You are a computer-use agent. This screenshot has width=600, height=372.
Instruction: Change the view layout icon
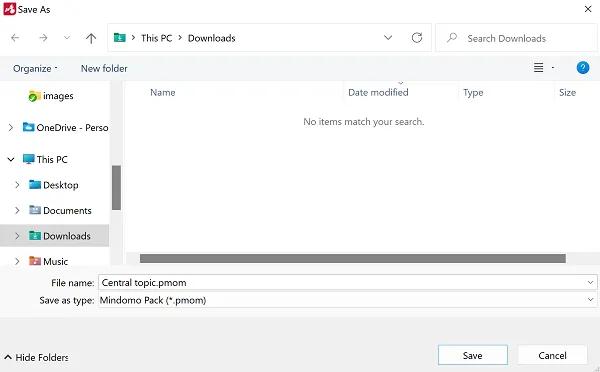pos(538,68)
